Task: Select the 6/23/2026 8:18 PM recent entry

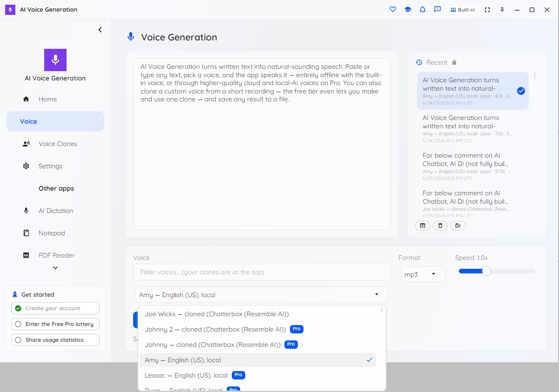Action: point(473,166)
